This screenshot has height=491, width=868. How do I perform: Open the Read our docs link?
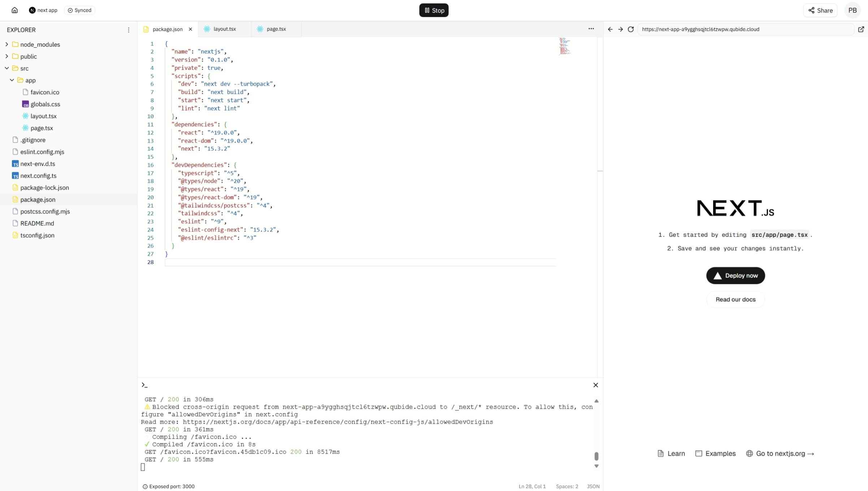click(x=735, y=299)
